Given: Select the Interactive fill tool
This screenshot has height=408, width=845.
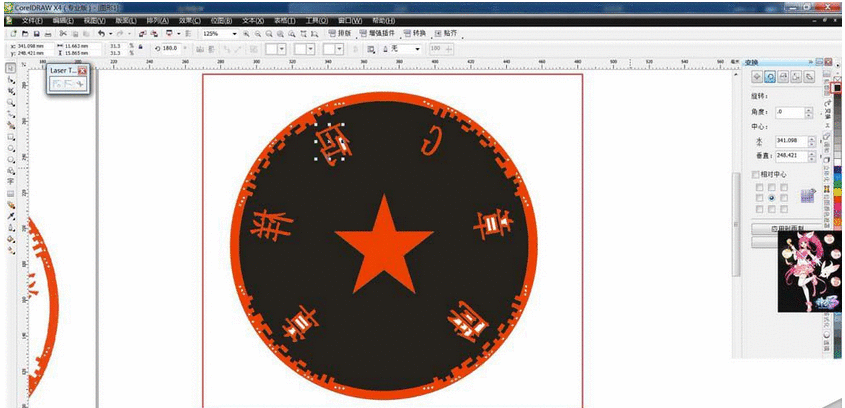Looking at the screenshot, I should [10, 250].
